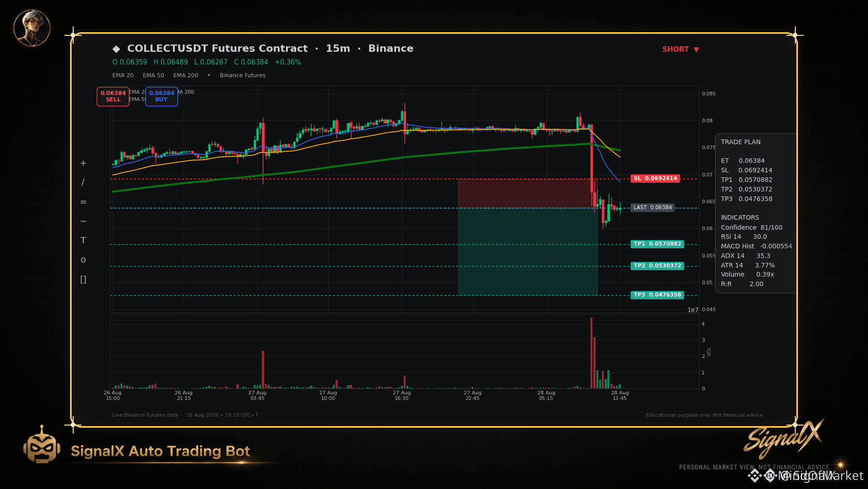Click the TP2 0.0530372 row in Trade Plan
Screen dimensions: 868x489
(747, 189)
